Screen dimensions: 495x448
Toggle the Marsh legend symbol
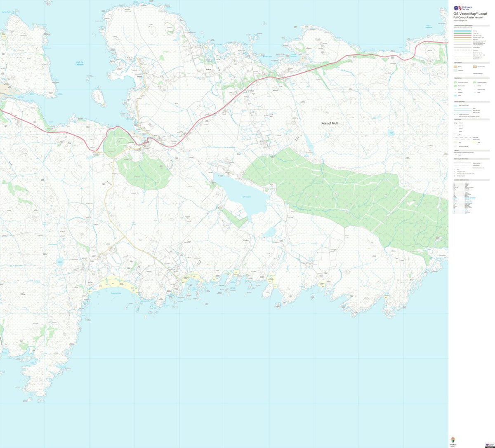(x=455, y=95)
